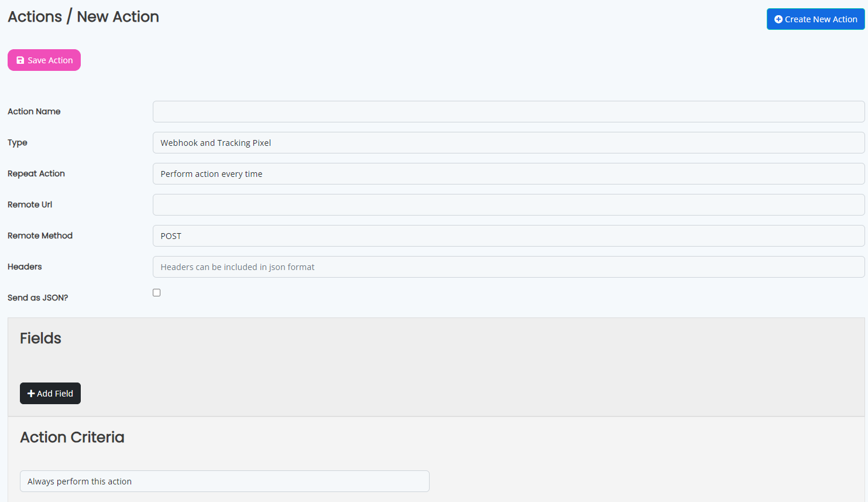
Task: Click the Remote Url label
Action: tap(30, 204)
